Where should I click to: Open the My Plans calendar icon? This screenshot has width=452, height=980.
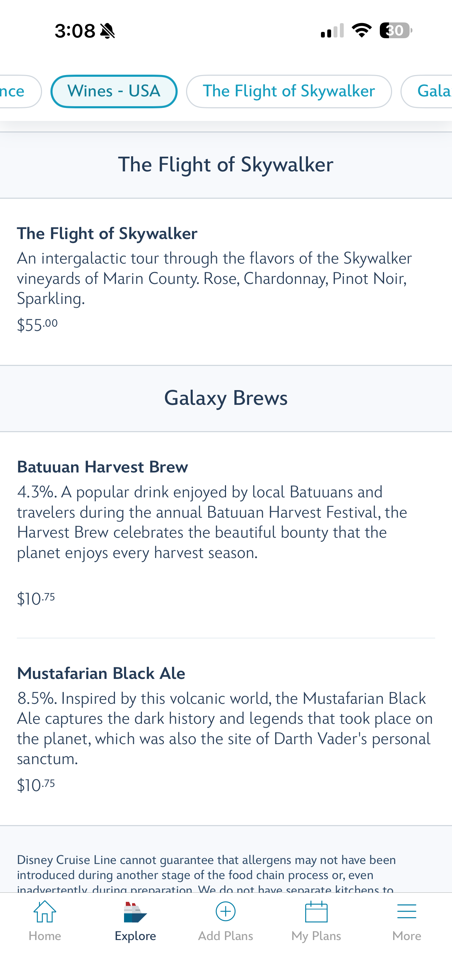coord(316,912)
